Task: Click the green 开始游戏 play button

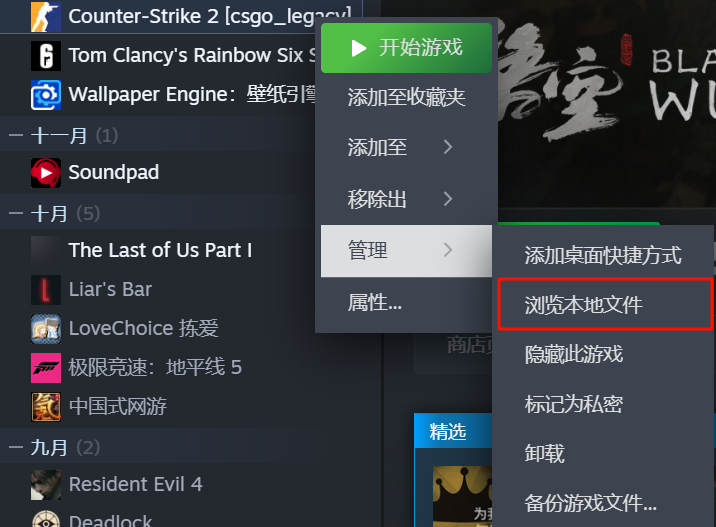Action: [406, 48]
